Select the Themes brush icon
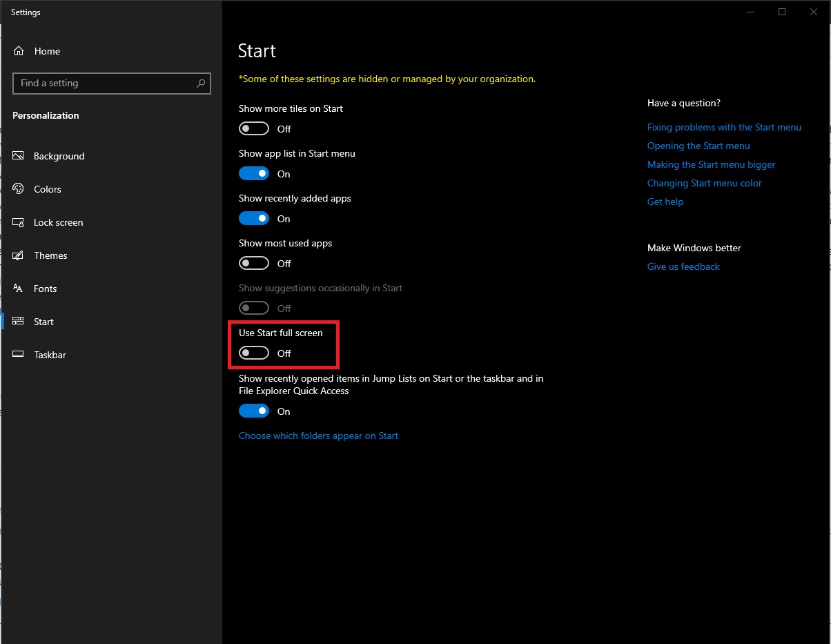 click(19, 255)
